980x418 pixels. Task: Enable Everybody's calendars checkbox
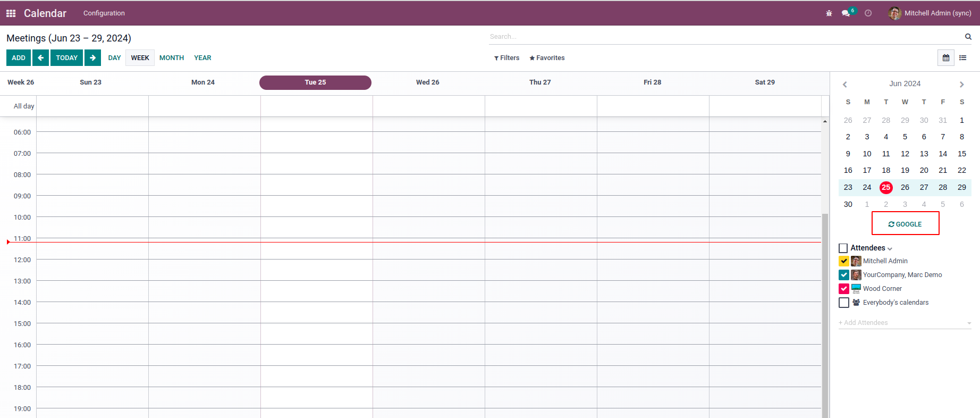click(844, 303)
